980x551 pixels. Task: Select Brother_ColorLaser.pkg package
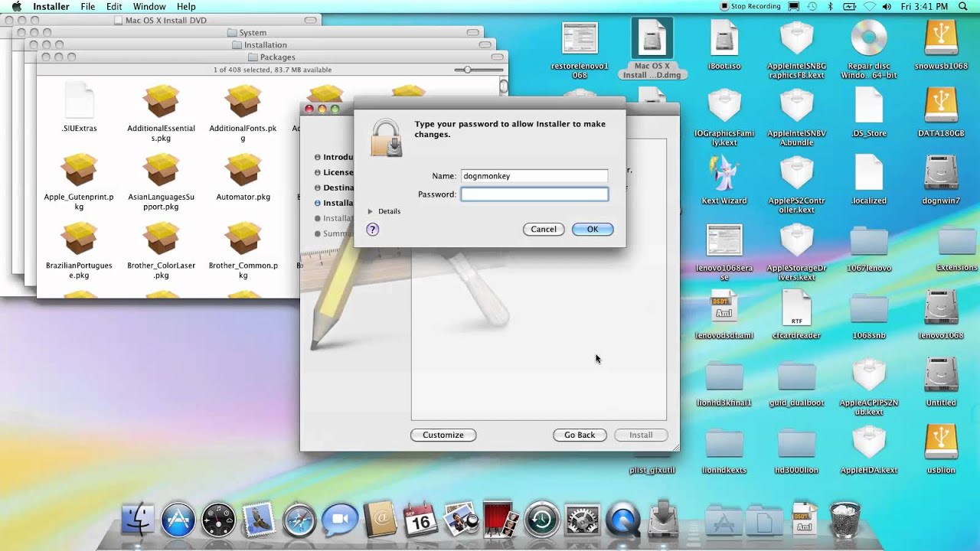161,240
